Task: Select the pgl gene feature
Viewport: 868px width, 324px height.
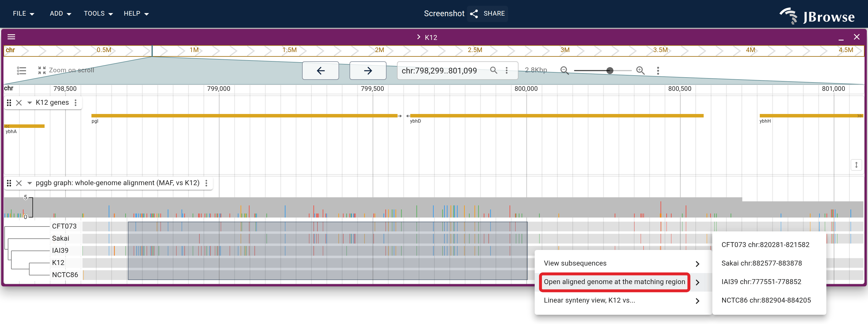Action: coord(244,116)
